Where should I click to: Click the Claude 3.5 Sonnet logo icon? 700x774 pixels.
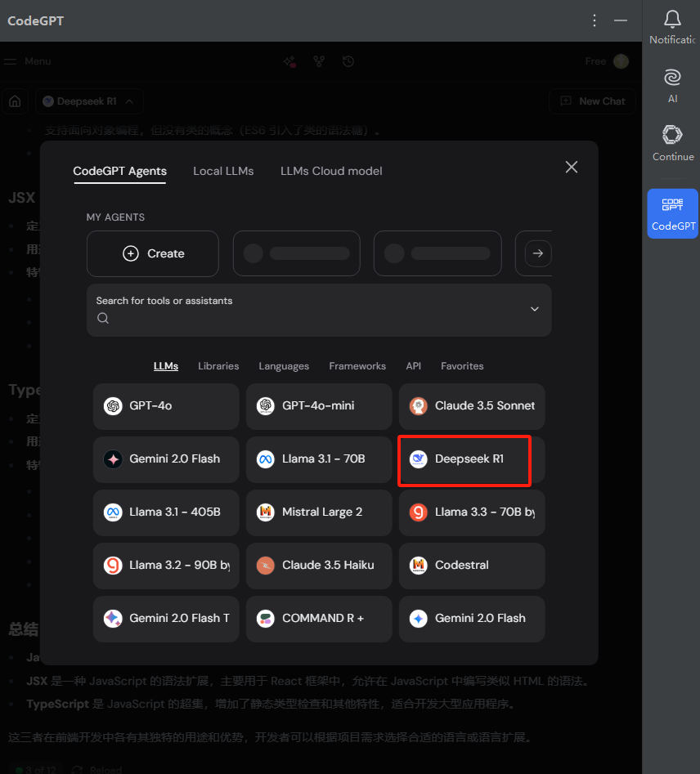(419, 405)
